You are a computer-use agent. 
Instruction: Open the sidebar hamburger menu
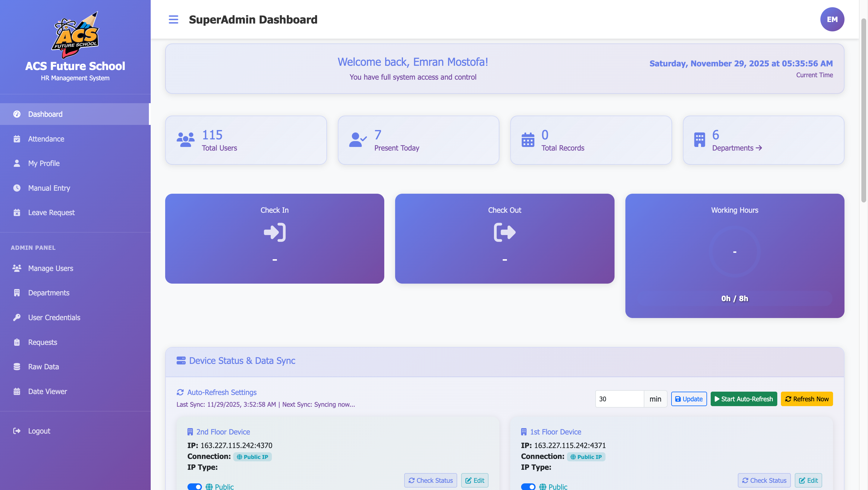pyautogui.click(x=174, y=19)
